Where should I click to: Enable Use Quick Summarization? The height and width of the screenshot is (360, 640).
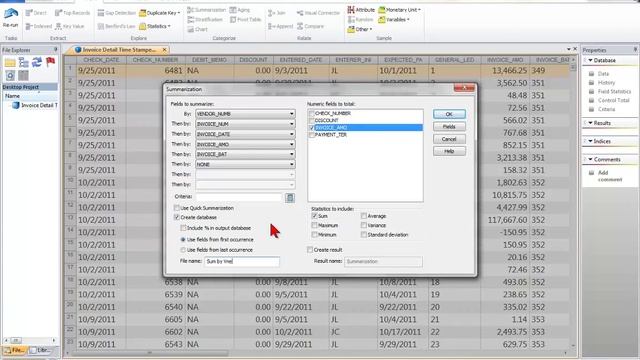coord(177,208)
